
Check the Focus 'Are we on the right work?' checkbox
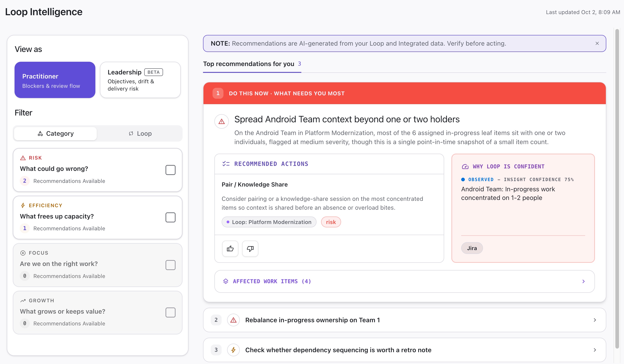(170, 265)
